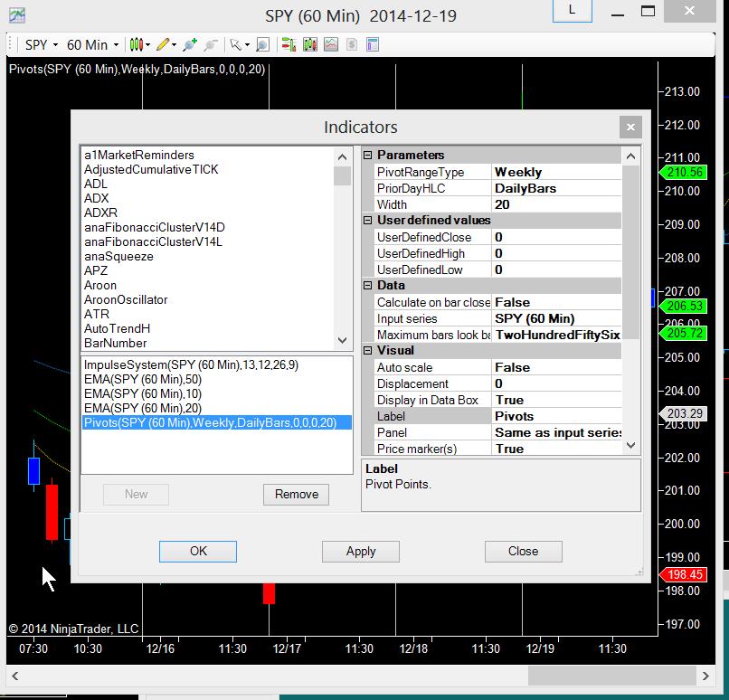Open the Data Series toolbar icon
This screenshot has width=729, height=700.
(x=309, y=44)
